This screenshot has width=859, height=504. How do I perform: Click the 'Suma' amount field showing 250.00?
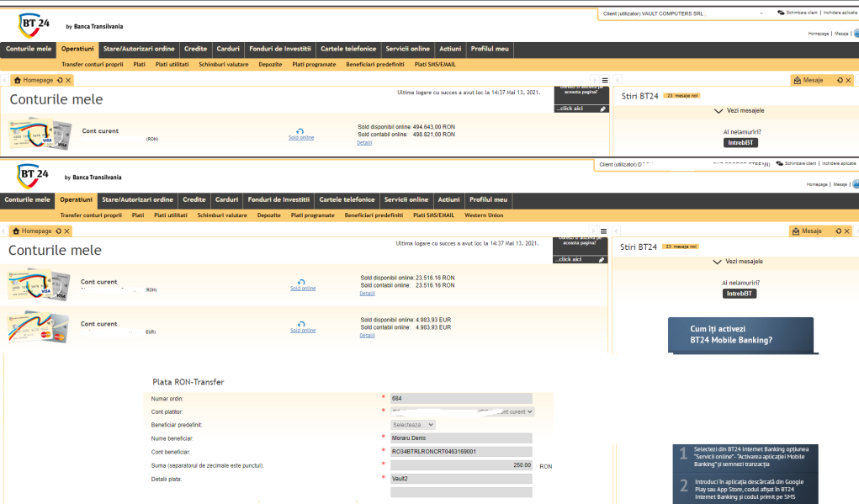[x=461, y=465]
